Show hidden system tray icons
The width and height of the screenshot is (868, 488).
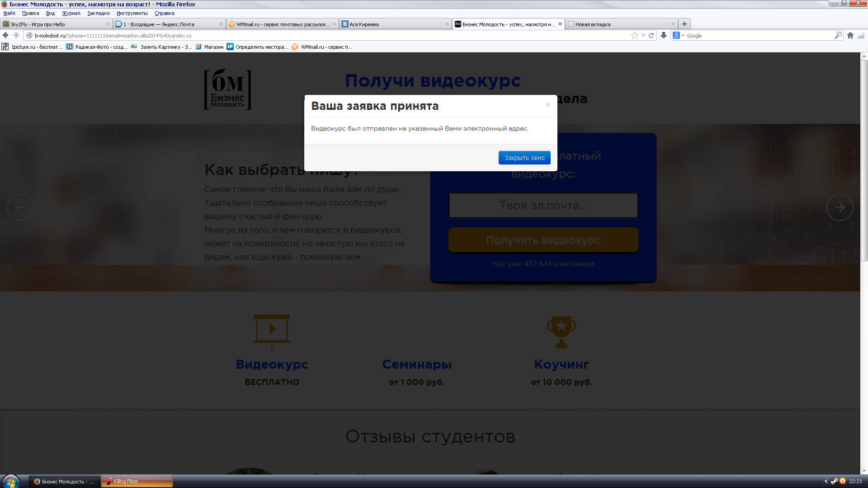(826, 481)
